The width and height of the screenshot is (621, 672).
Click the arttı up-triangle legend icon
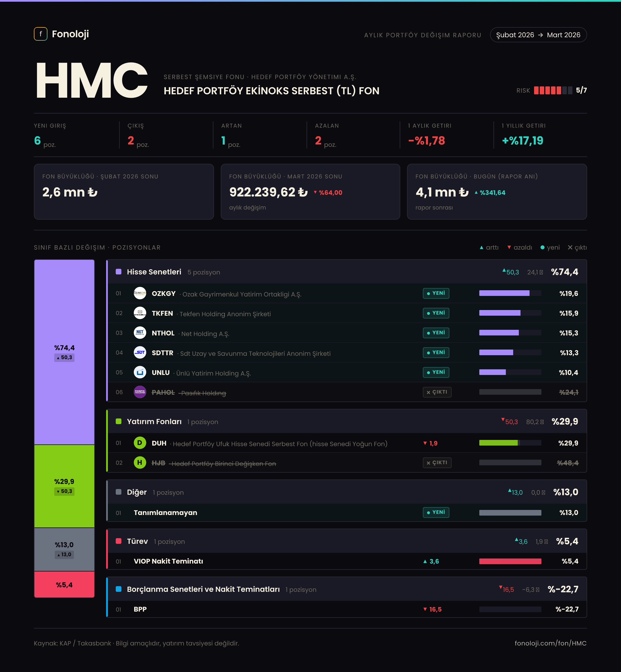click(x=482, y=247)
